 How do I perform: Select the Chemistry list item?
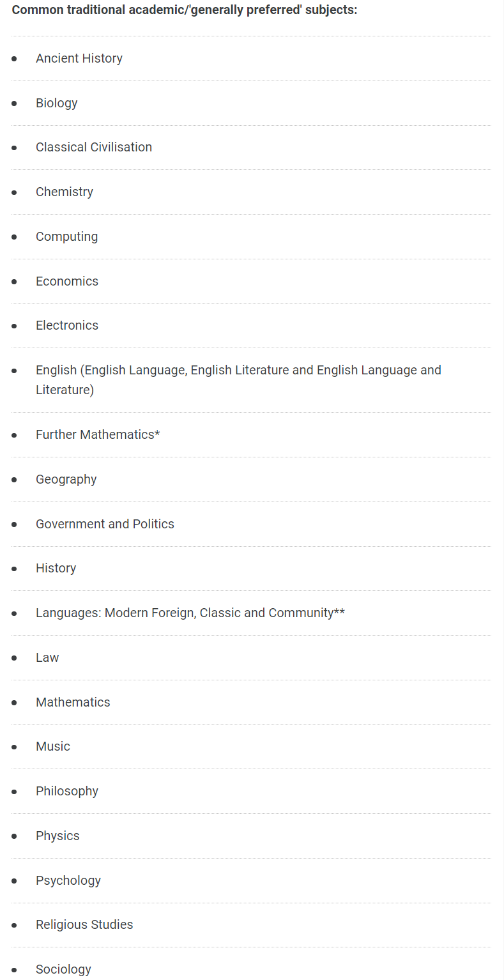pyautogui.click(x=65, y=192)
